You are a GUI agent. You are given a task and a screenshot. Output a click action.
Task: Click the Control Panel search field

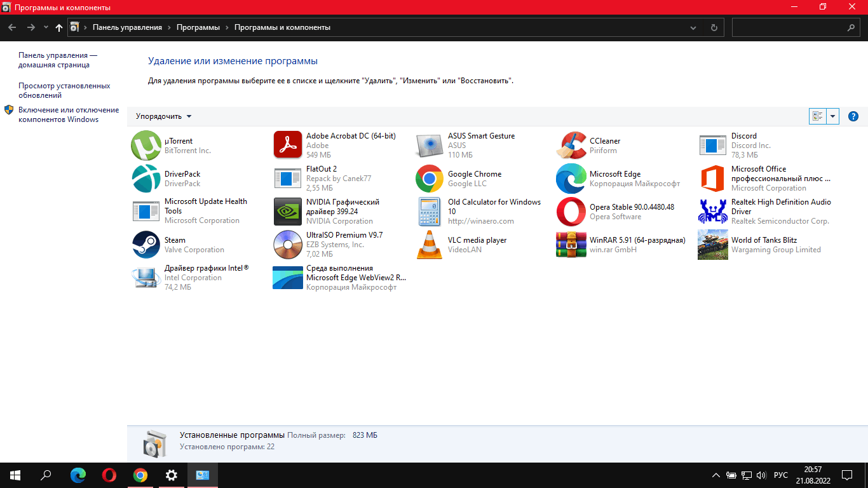click(x=797, y=27)
